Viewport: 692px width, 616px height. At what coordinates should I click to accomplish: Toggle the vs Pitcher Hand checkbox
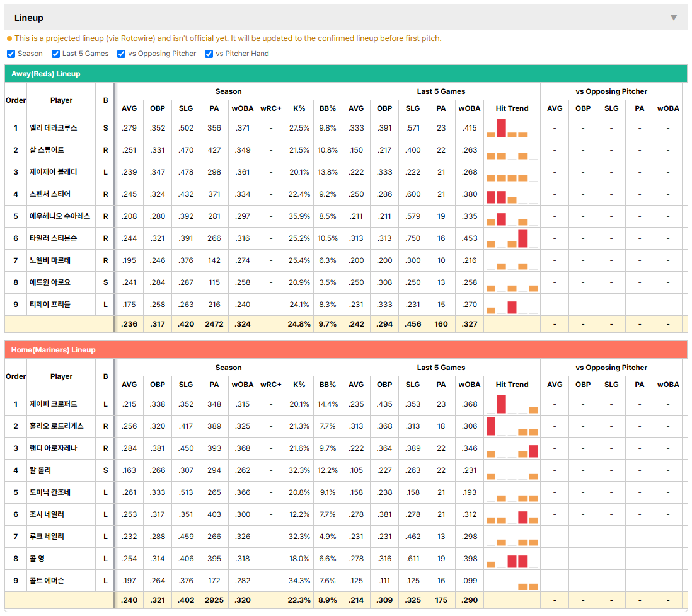pos(209,54)
